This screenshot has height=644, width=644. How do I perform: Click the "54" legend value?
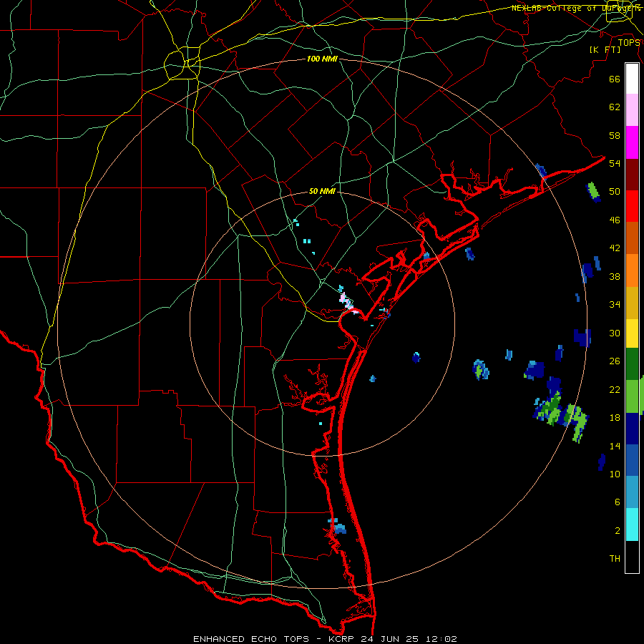[615, 163]
